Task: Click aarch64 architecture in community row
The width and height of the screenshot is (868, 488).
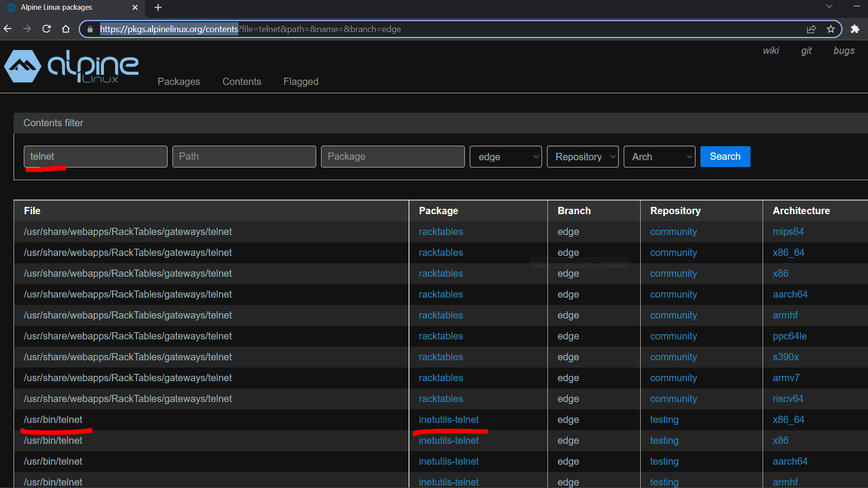Action: pyautogui.click(x=790, y=294)
